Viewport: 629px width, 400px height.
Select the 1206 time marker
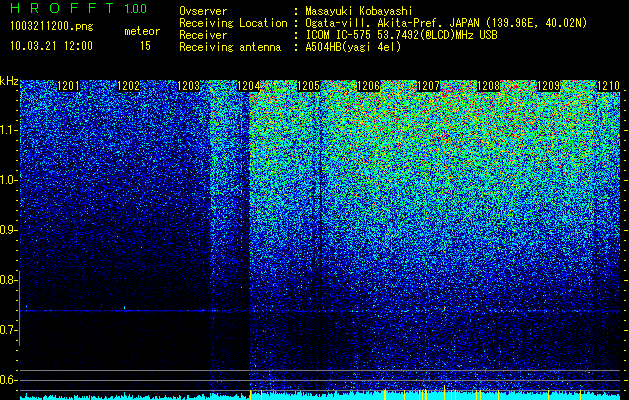pos(368,86)
